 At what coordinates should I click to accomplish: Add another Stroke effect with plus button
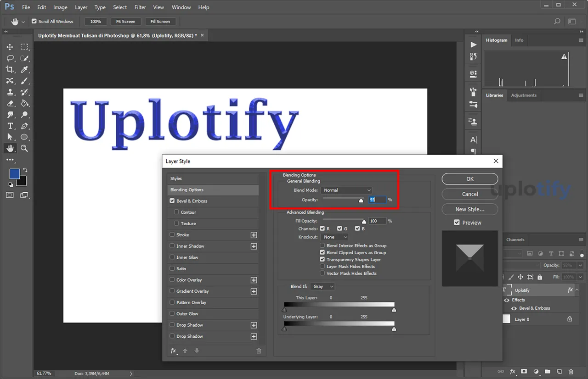[x=254, y=235]
